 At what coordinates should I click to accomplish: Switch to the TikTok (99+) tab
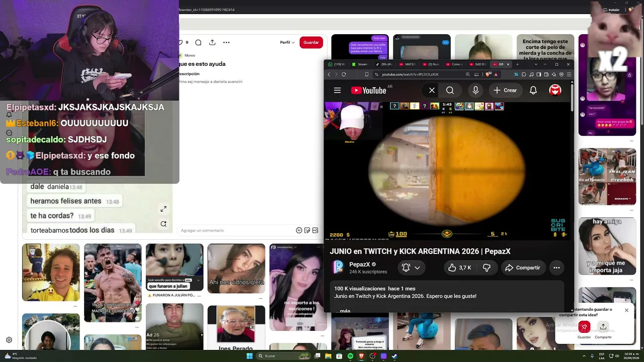click(385, 64)
